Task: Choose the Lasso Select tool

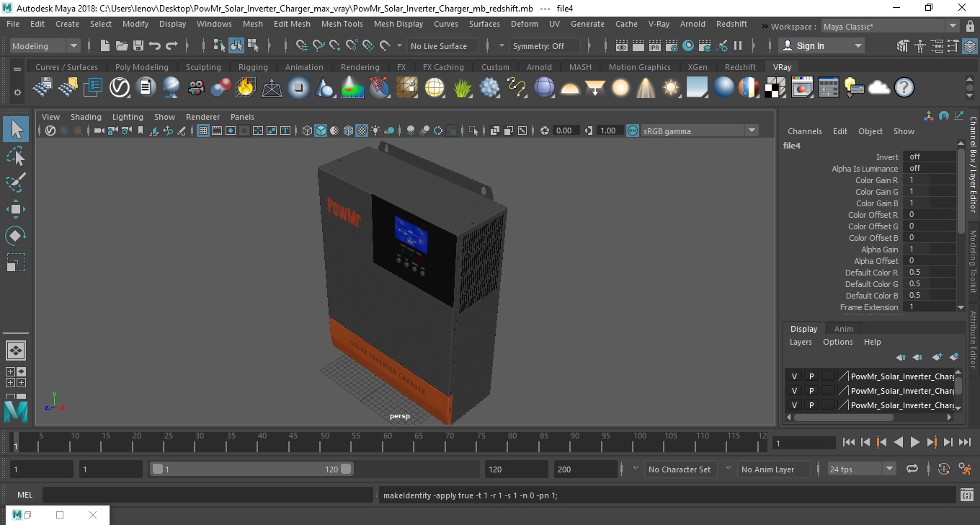Action: pos(16,156)
